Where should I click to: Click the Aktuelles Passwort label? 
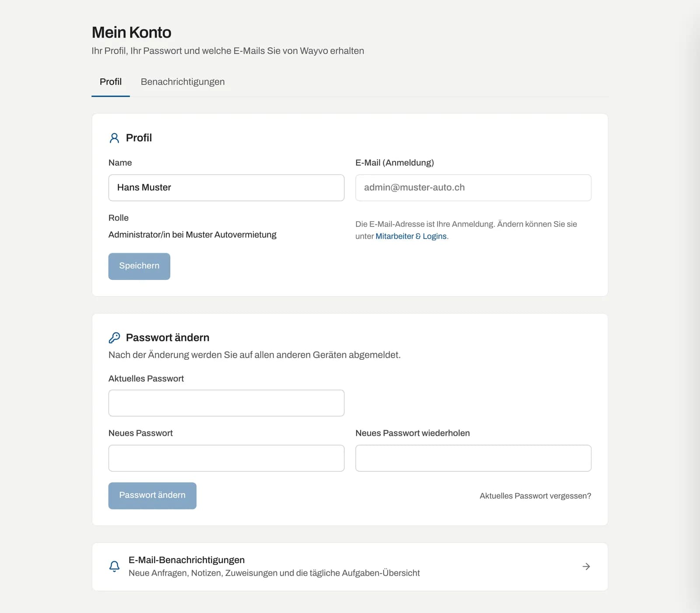click(146, 379)
